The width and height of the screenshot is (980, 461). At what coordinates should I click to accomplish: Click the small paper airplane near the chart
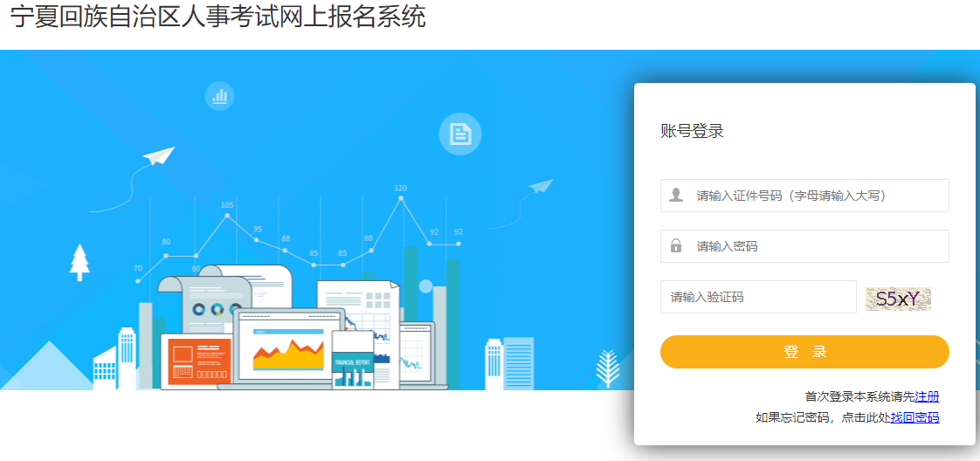[x=542, y=186]
